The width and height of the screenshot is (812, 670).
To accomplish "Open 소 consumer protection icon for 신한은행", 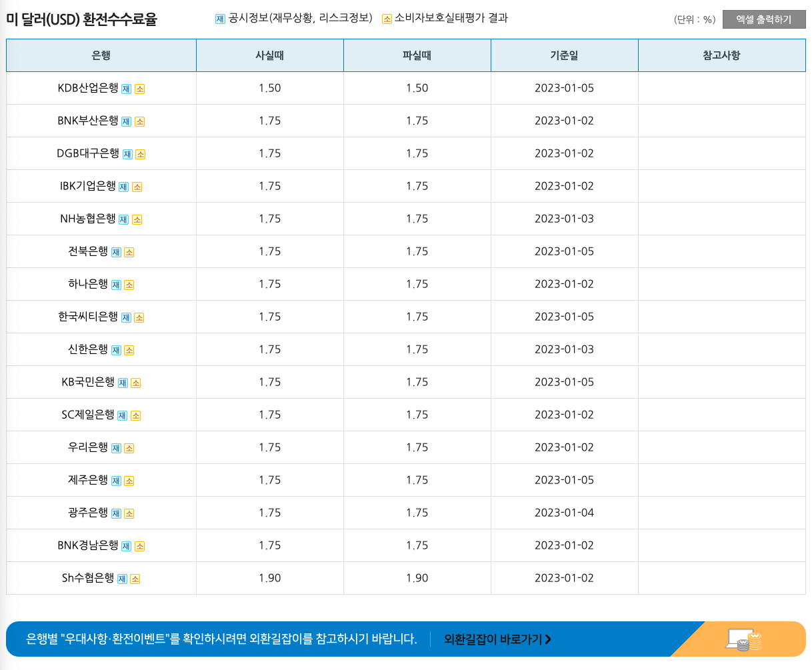I will [x=129, y=350].
